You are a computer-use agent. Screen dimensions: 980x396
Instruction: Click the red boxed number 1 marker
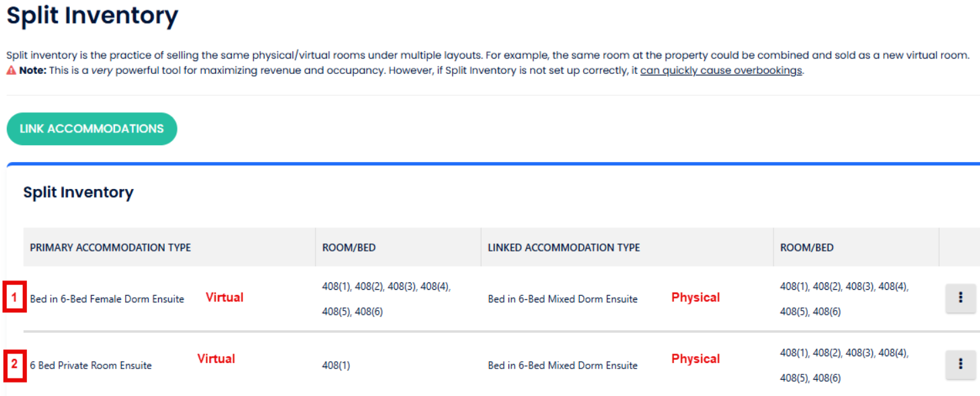point(15,297)
